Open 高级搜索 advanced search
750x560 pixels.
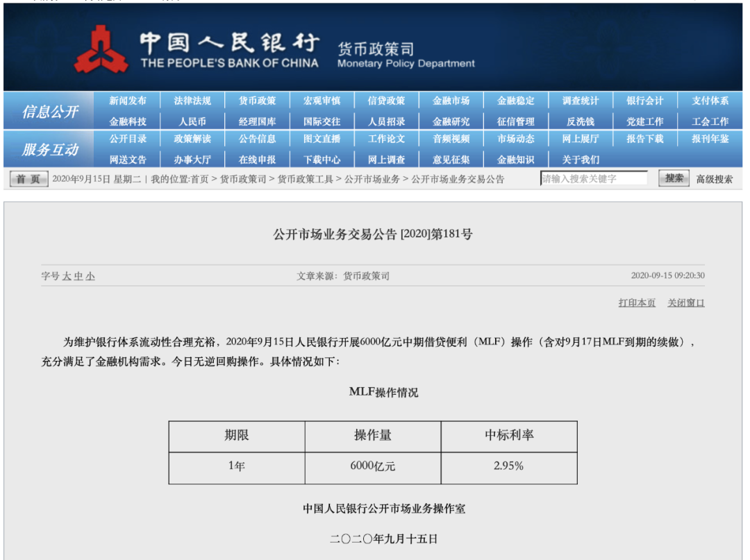coord(714,179)
